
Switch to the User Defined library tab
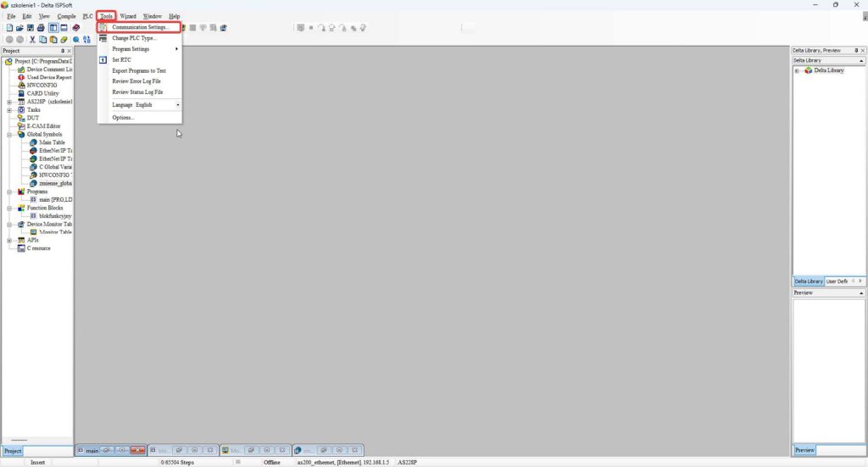[x=837, y=281]
